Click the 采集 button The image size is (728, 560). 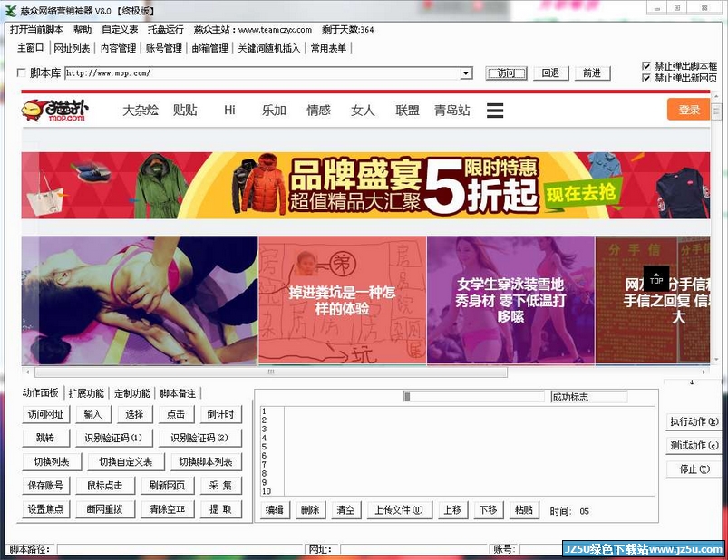click(220, 486)
